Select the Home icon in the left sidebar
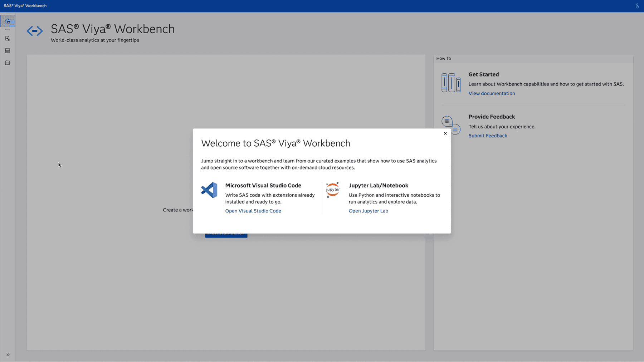Image resolution: width=644 pixels, height=362 pixels. click(8, 20)
